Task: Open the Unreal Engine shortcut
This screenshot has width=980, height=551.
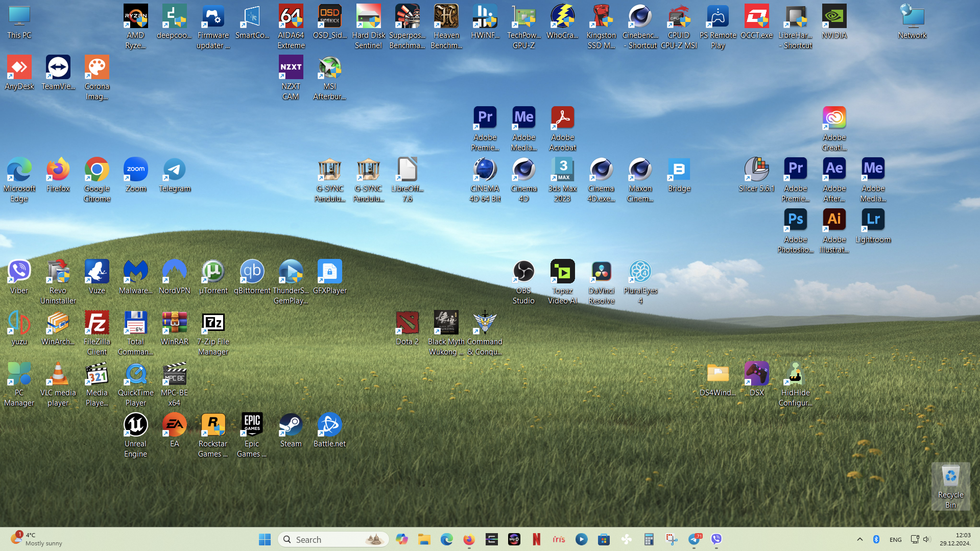Action: tap(135, 425)
